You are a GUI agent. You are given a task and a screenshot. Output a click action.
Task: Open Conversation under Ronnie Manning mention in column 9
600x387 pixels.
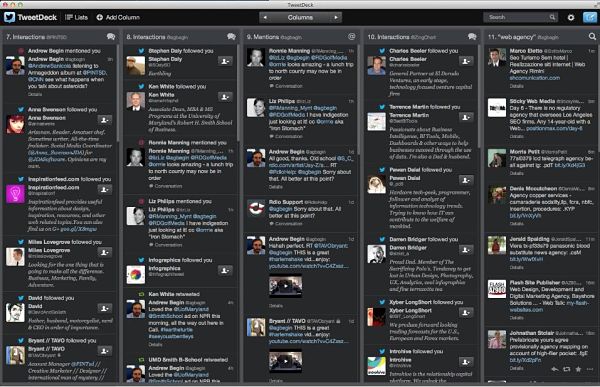coord(286,86)
